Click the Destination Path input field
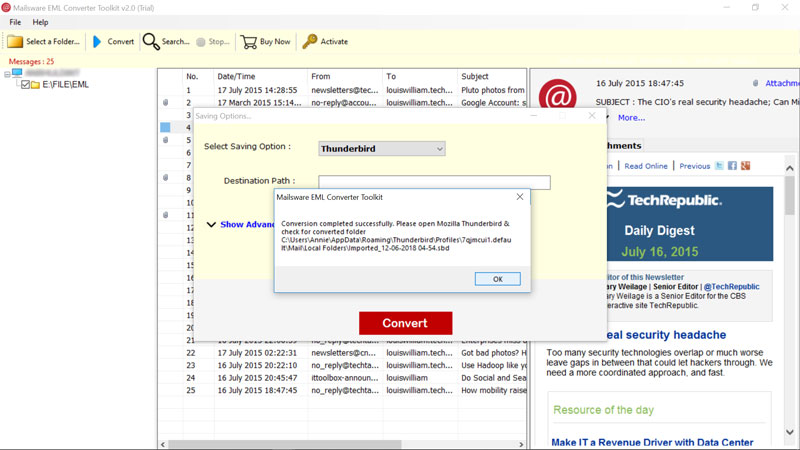 pos(434,182)
